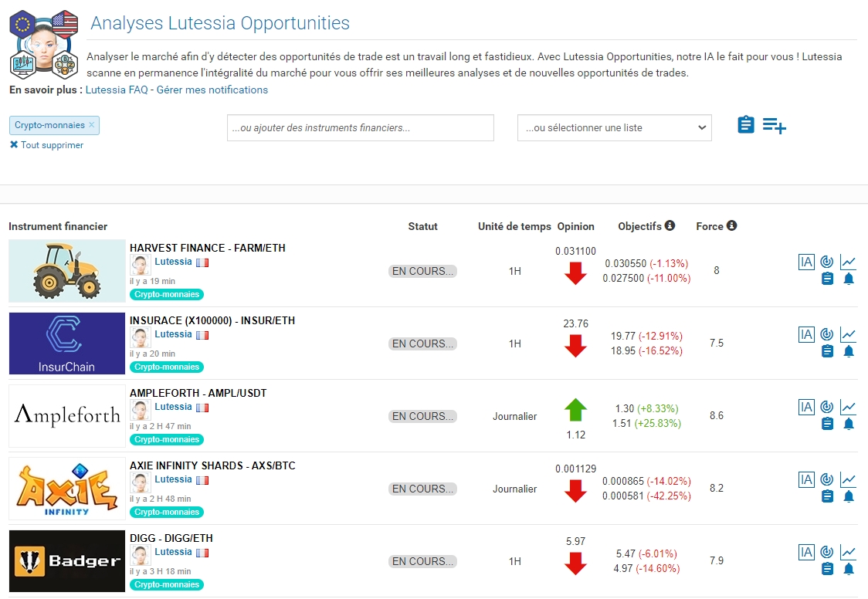Click the Badger logo thumbnail
Screen dimensions: 868x599
pyautogui.click(x=67, y=561)
